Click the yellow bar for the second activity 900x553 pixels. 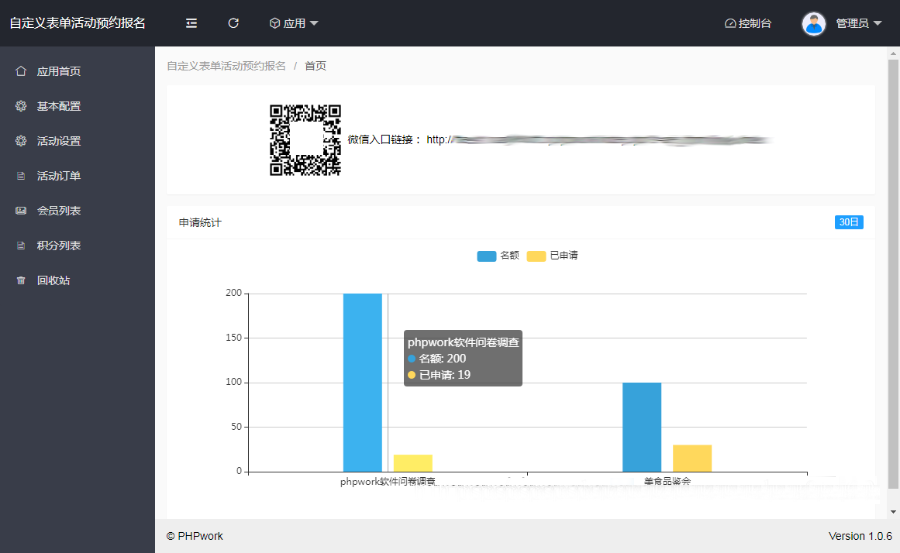click(692, 458)
